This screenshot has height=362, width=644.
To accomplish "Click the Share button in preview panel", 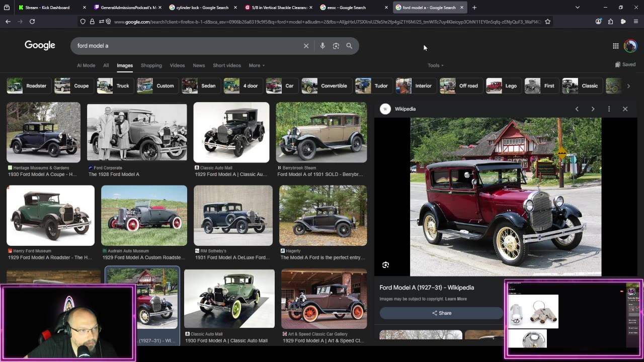I will [x=441, y=313].
